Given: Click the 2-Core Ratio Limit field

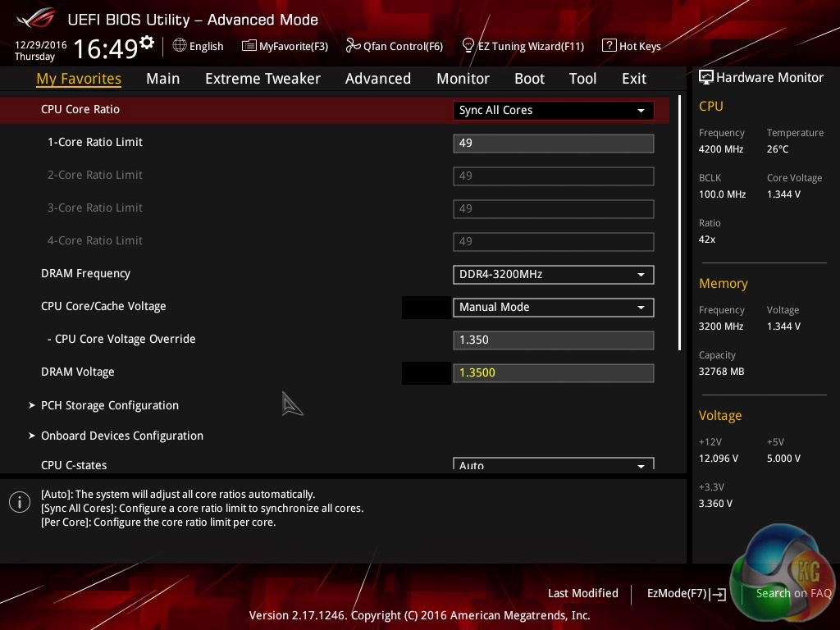Looking at the screenshot, I should click(x=554, y=176).
